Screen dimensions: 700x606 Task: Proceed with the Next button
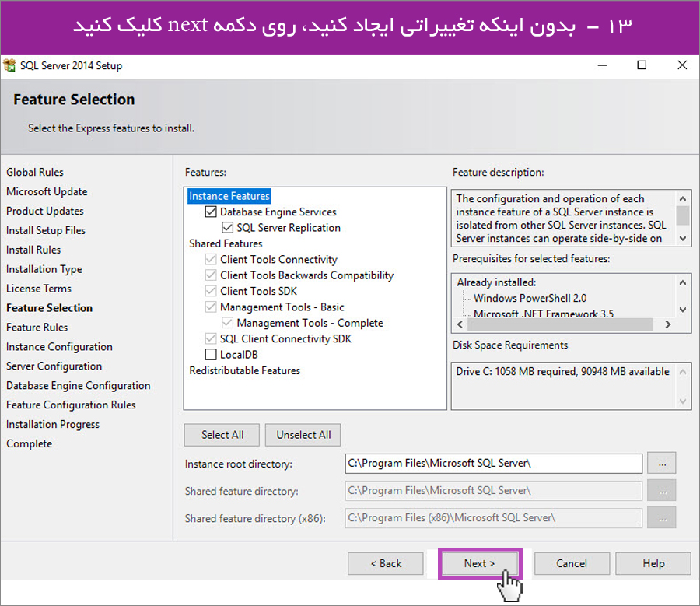[x=479, y=563]
